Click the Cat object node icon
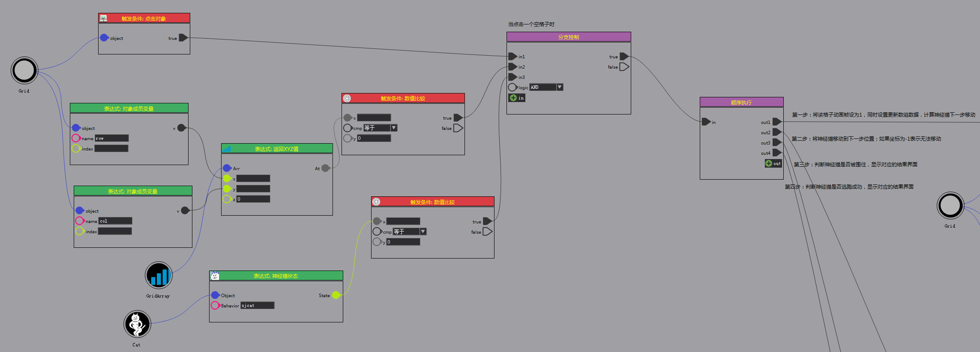The image size is (980, 352). (137, 324)
